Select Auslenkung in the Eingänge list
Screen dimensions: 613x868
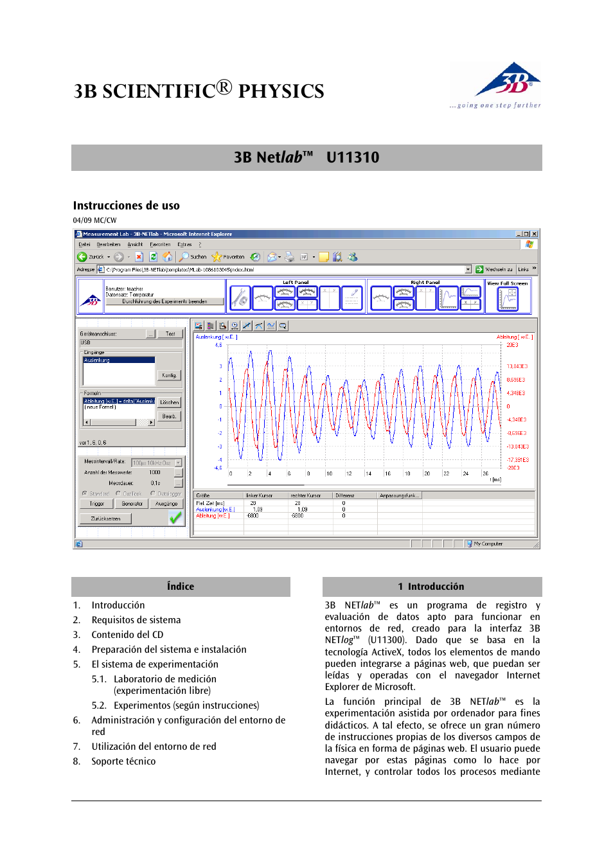119,360
